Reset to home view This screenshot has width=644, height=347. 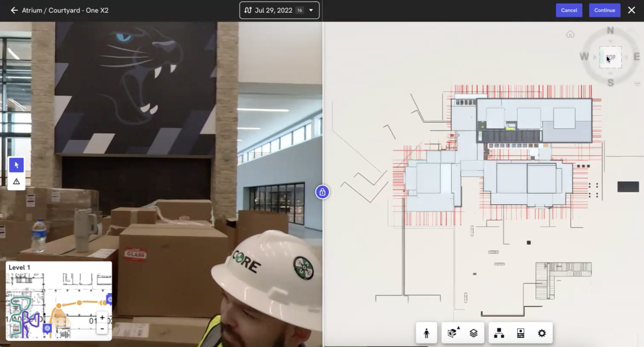[570, 34]
